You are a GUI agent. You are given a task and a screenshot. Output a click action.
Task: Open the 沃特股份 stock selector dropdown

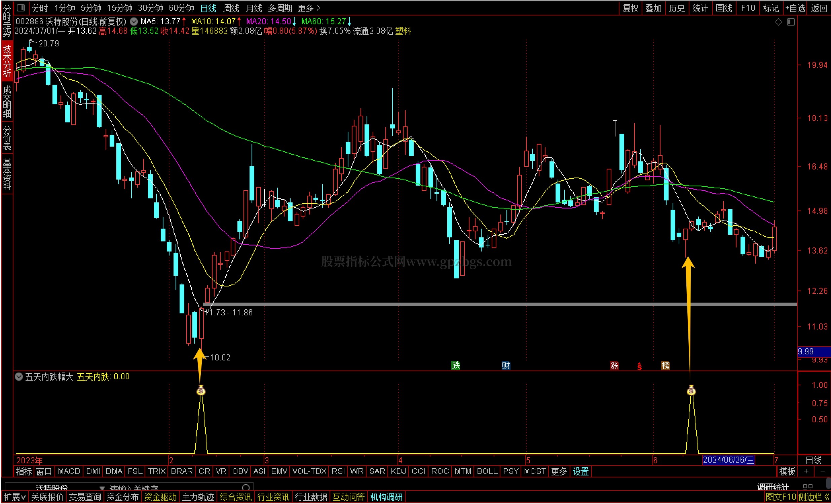(102, 488)
